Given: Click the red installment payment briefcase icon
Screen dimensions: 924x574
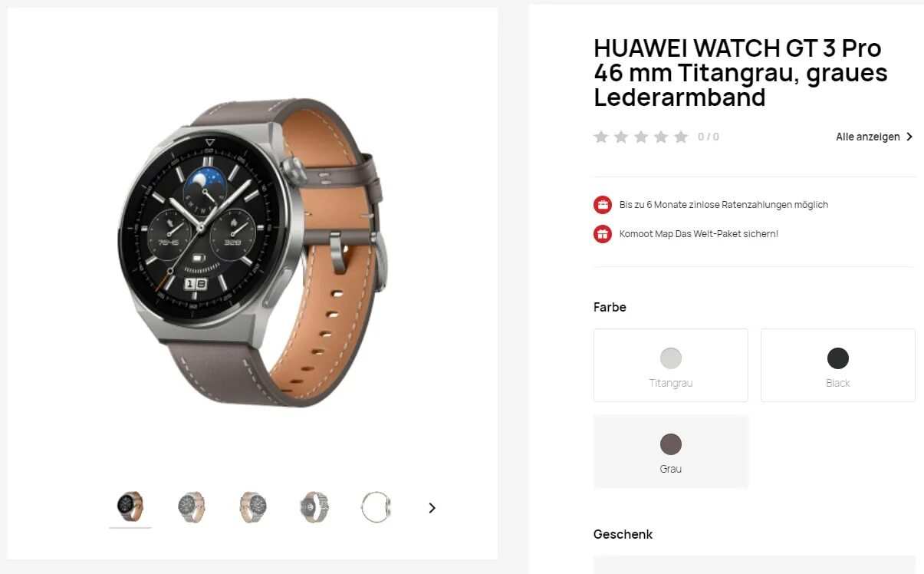Looking at the screenshot, I should click(603, 205).
